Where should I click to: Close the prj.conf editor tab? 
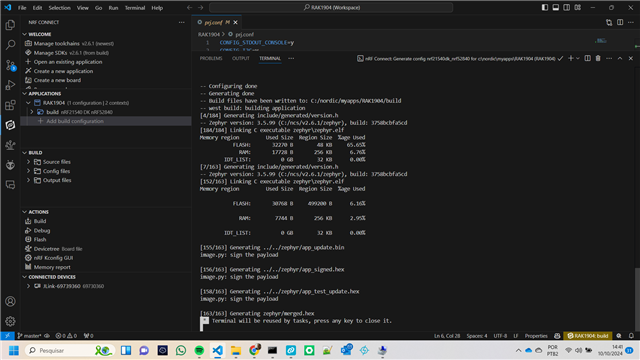[x=236, y=22]
